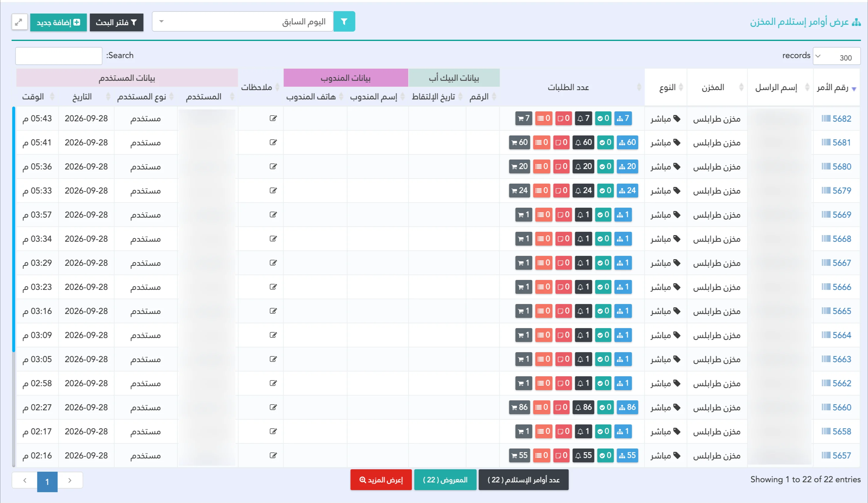Open notes edit icon for order 5682

(273, 119)
